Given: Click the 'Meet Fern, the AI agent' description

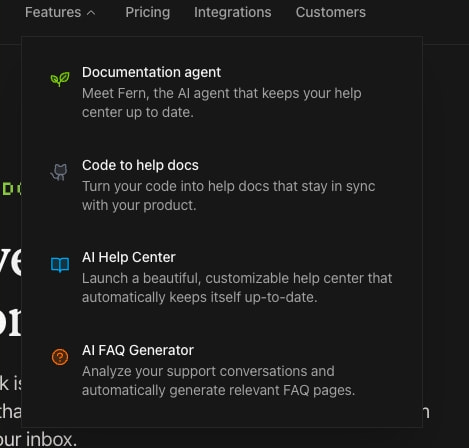Looking at the screenshot, I should point(222,103).
